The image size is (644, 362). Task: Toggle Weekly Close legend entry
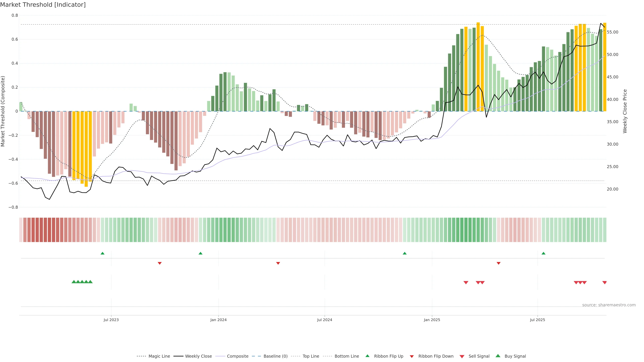tap(198, 356)
